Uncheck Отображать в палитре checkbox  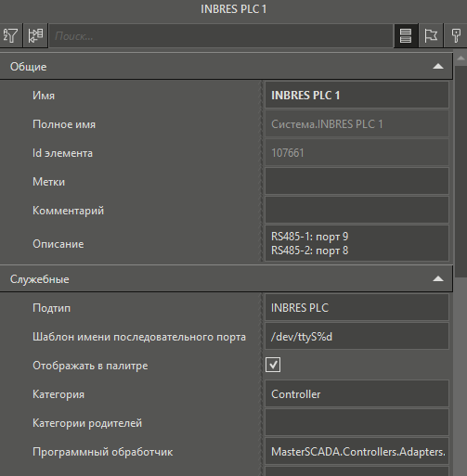pos(273,365)
